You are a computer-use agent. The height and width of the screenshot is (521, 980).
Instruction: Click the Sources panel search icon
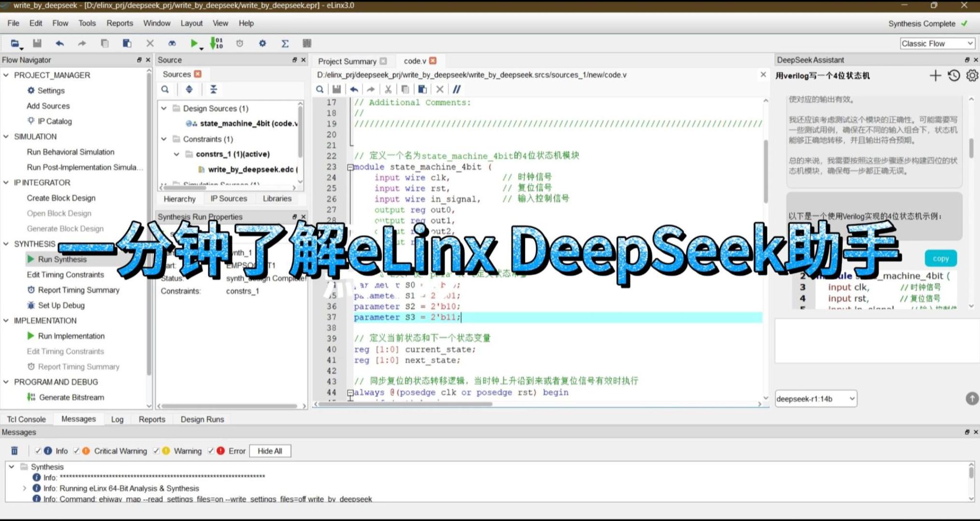coord(165,89)
